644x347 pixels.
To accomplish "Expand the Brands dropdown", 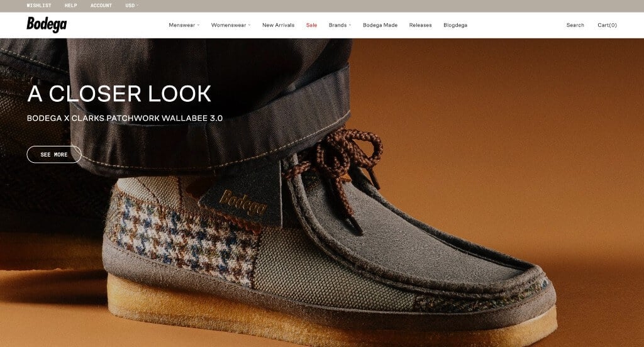I will coord(340,25).
